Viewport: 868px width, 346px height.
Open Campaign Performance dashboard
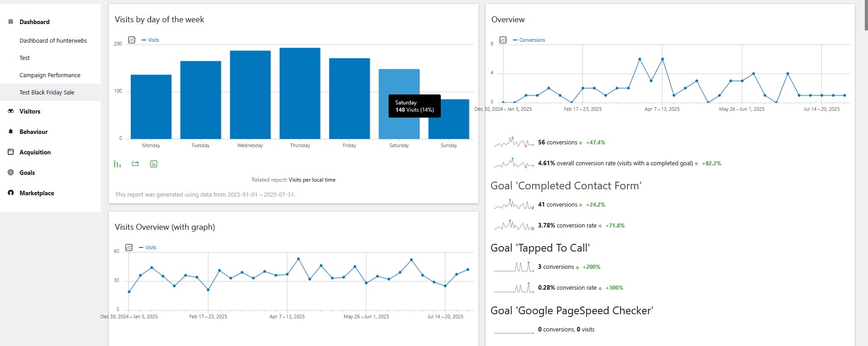tap(50, 75)
